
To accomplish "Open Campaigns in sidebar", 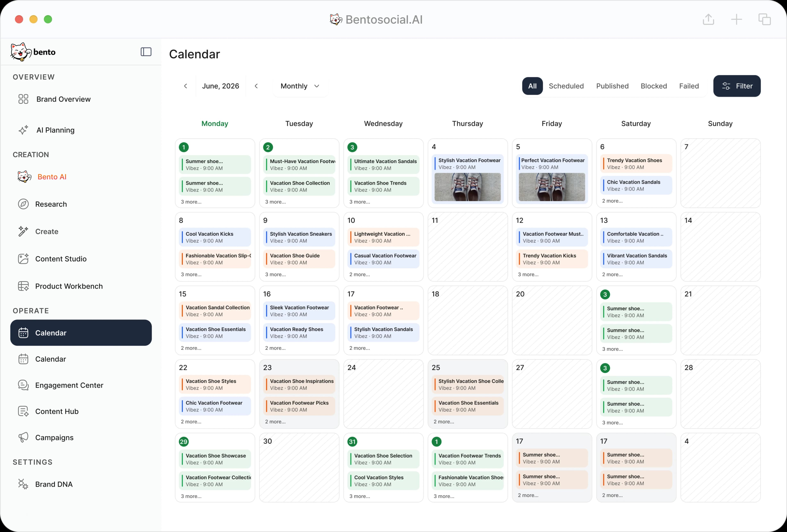I will (x=81, y=437).
